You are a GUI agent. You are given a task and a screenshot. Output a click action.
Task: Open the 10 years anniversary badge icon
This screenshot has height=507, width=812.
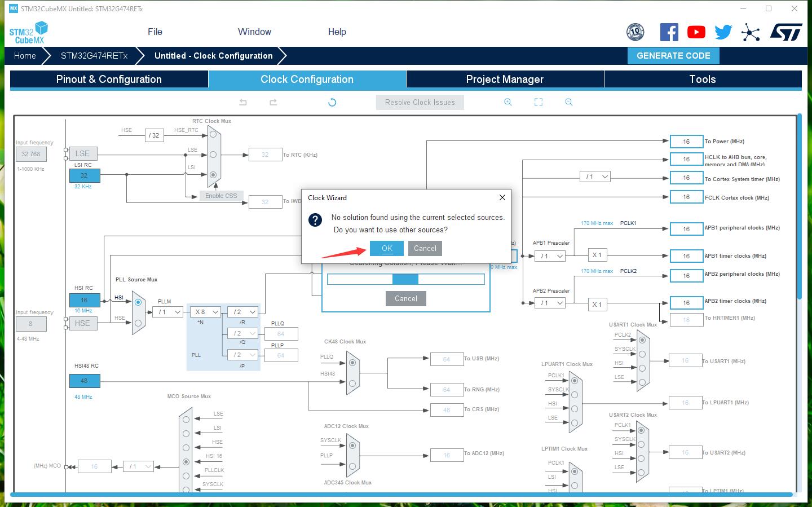636,32
